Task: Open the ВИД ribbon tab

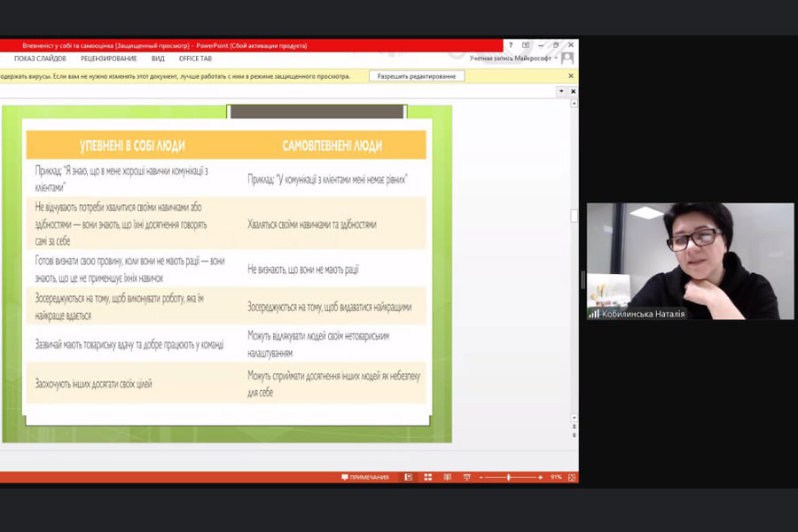Action: tap(158, 59)
